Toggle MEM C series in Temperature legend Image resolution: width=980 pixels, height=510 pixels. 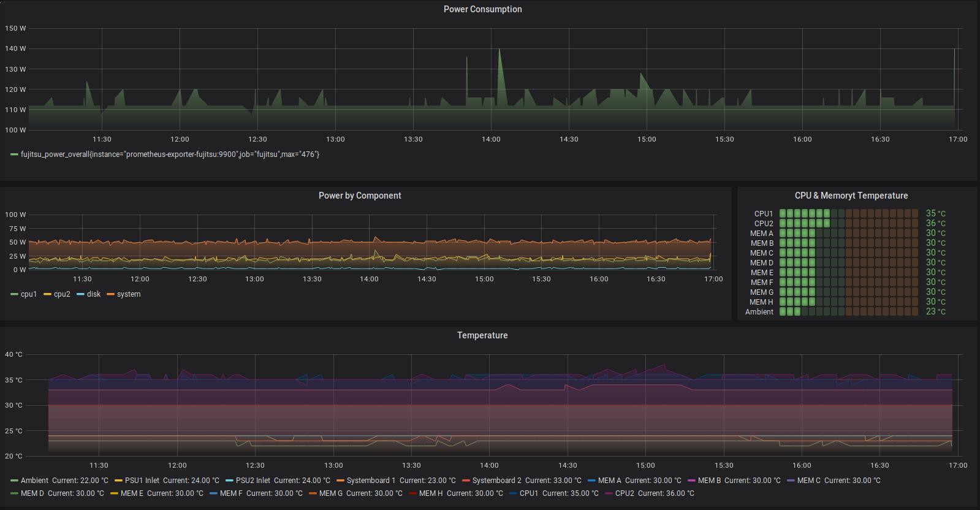pyautogui.click(x=809, y=481)
